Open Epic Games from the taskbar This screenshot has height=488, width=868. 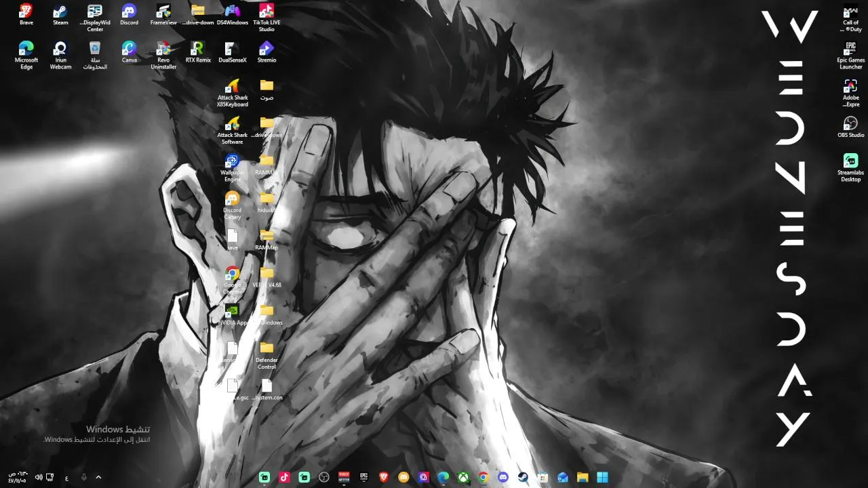[364, 477]
